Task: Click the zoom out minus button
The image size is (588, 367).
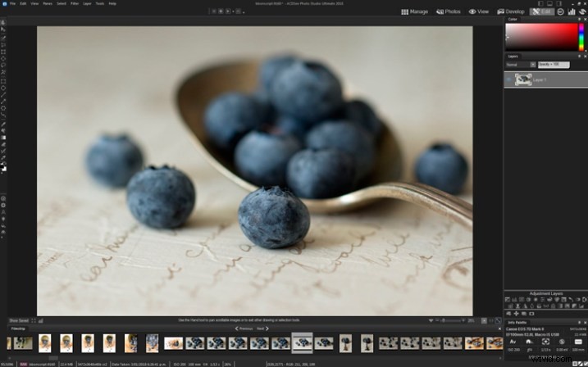Action: [438, 320]
